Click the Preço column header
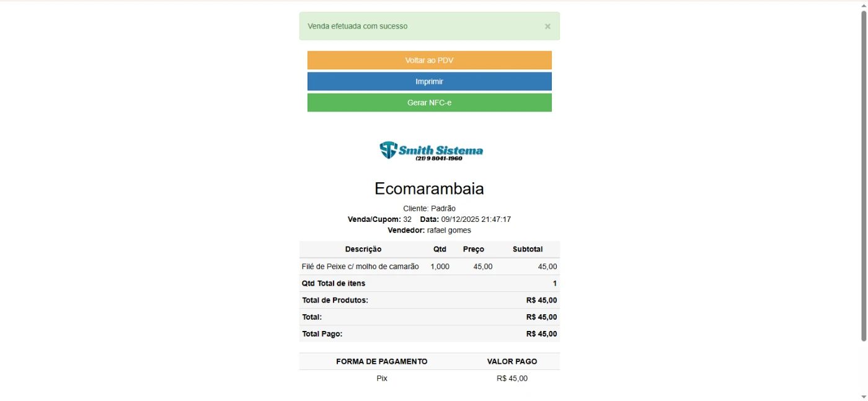This screenshot has height=401, width=868. pos(474,249)
